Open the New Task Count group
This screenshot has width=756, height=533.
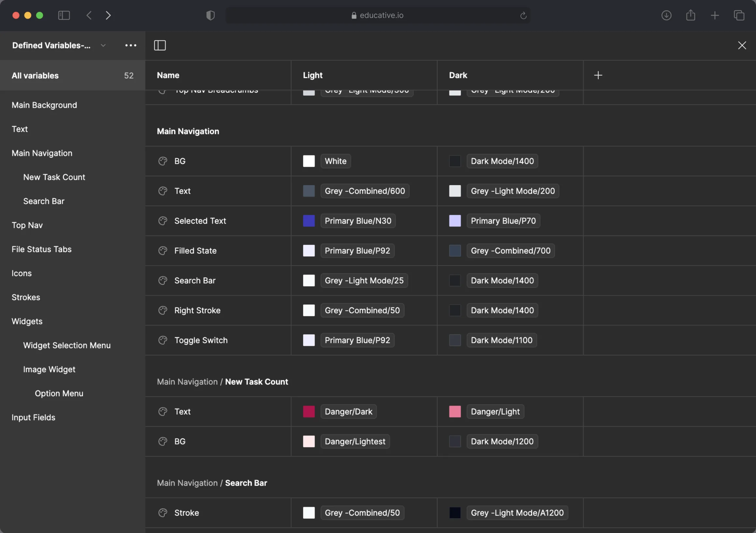pyautogui.click(x=54, y=178)
